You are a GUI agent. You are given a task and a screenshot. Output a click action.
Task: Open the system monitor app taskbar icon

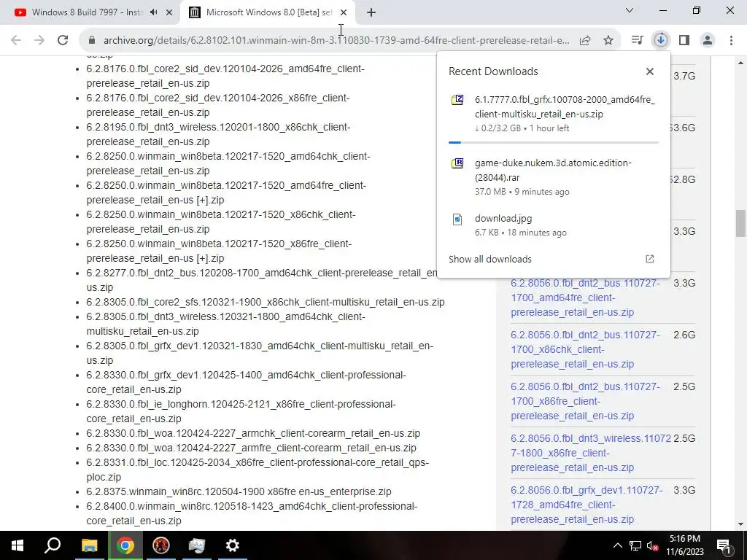click(x=197, y=545)
